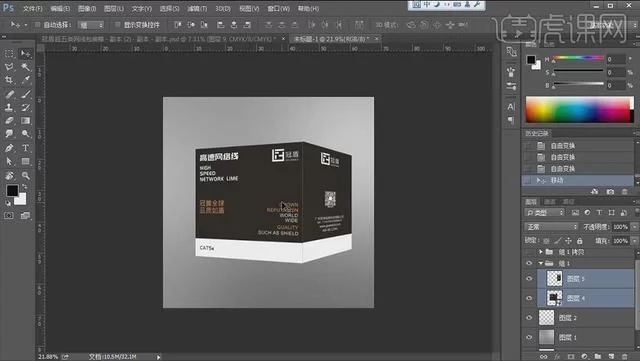Toggle Quick Mask mode
This screenshot has height=361, width=640.
(x=9, y=215)
